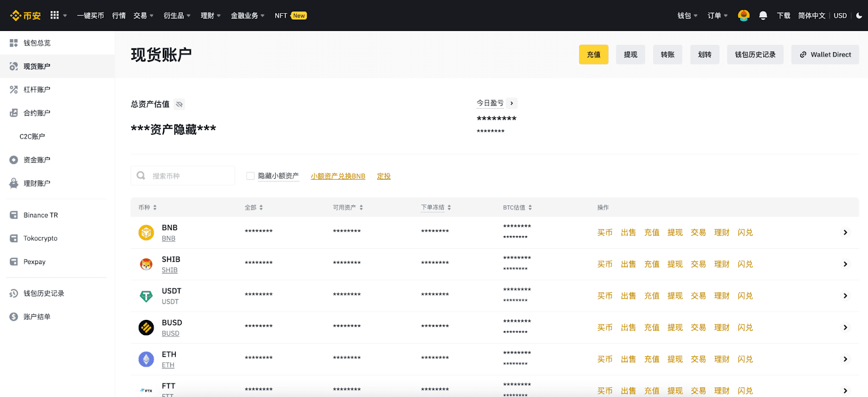
Task: Switch to dark mode with moon icon
Action: click(x=859, y=16)
